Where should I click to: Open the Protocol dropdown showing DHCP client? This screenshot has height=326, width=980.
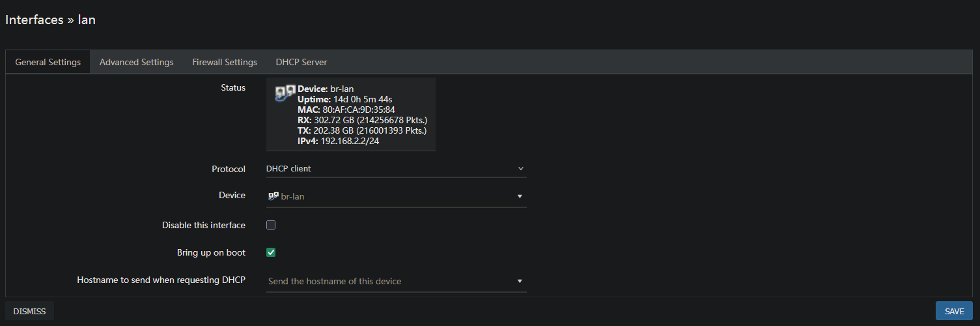tap(396, 169)
